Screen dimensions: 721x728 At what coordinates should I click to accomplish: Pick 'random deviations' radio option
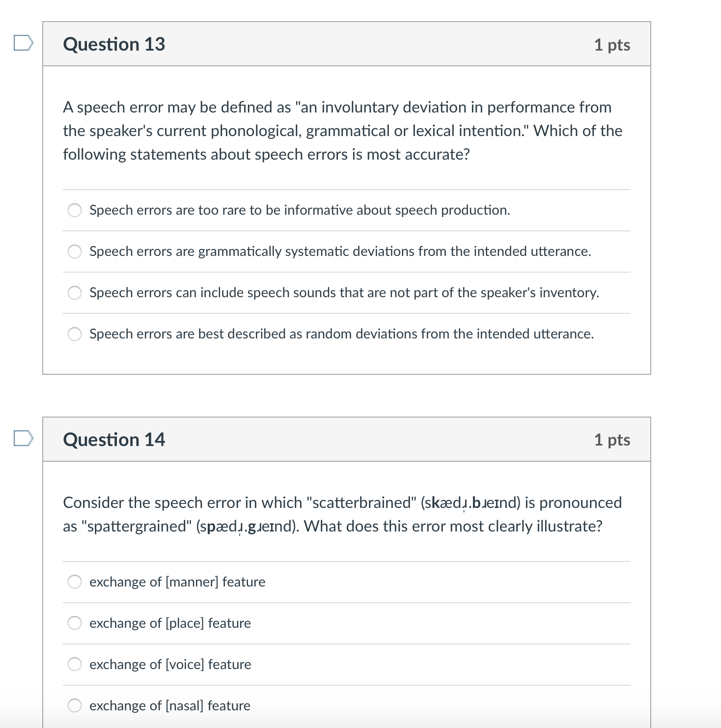pos(75,334)
